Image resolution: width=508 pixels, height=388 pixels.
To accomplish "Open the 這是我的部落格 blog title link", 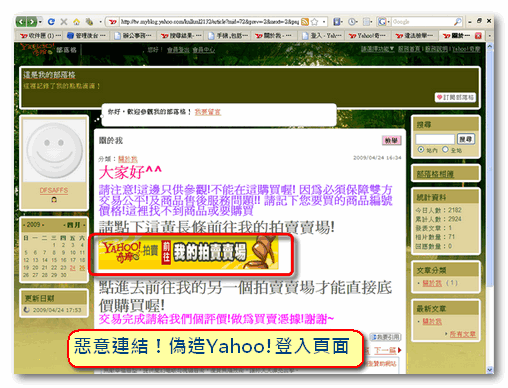I will pos(49,75).
